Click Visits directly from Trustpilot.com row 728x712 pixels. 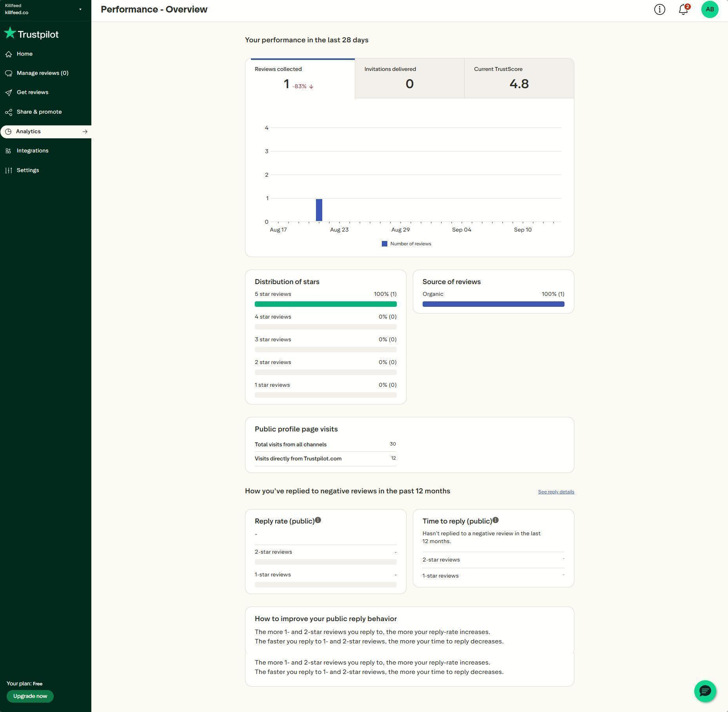click(325, 458)
